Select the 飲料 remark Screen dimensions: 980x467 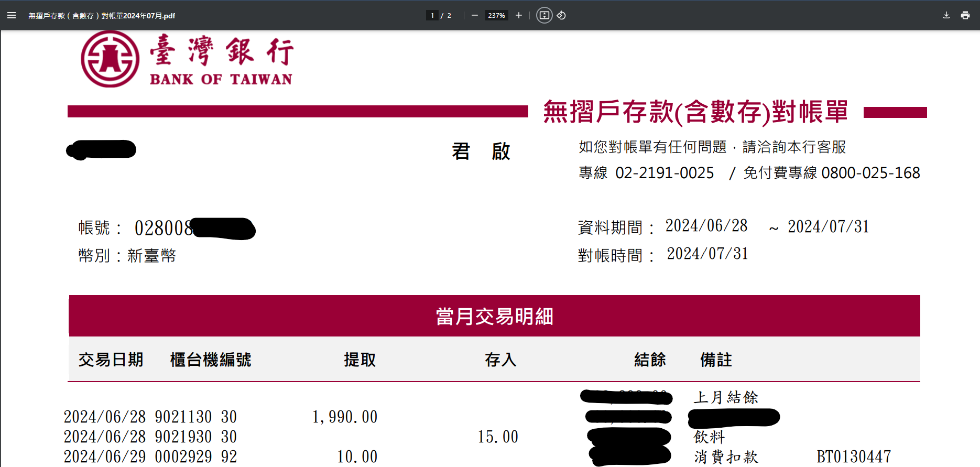[x=709, y=437]
